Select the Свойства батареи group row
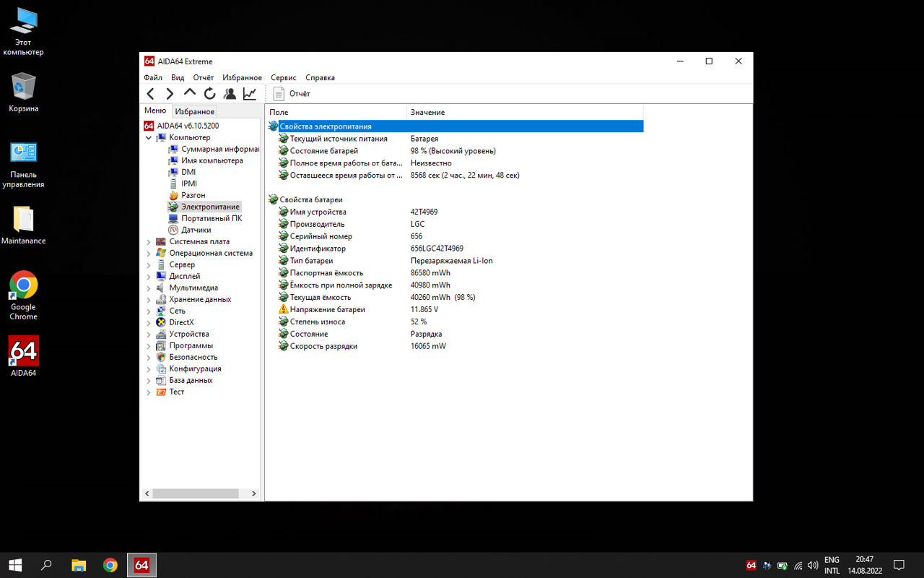The height and width of the screenshot is (578, 924). point(455,199)
